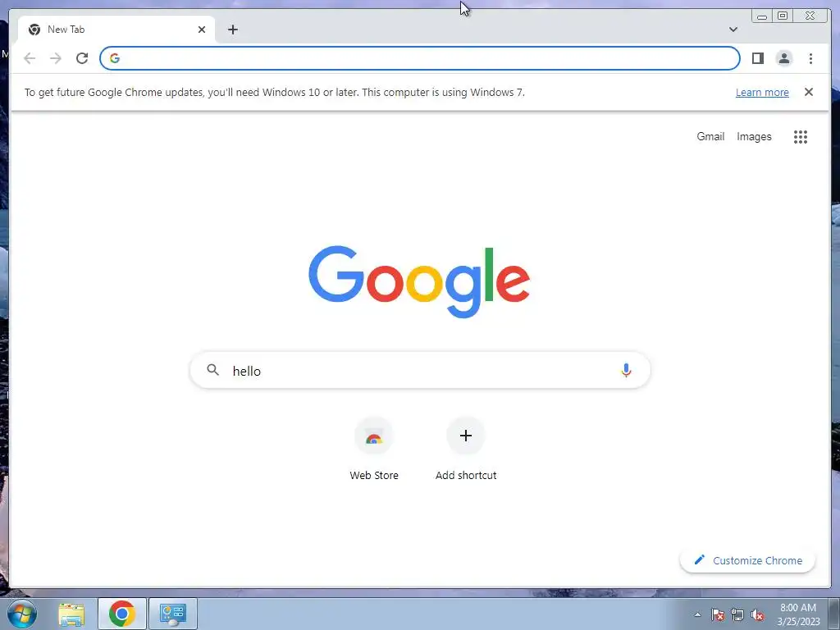
Task: Open a new tab with plus button
Action: [x=232, y=30]
